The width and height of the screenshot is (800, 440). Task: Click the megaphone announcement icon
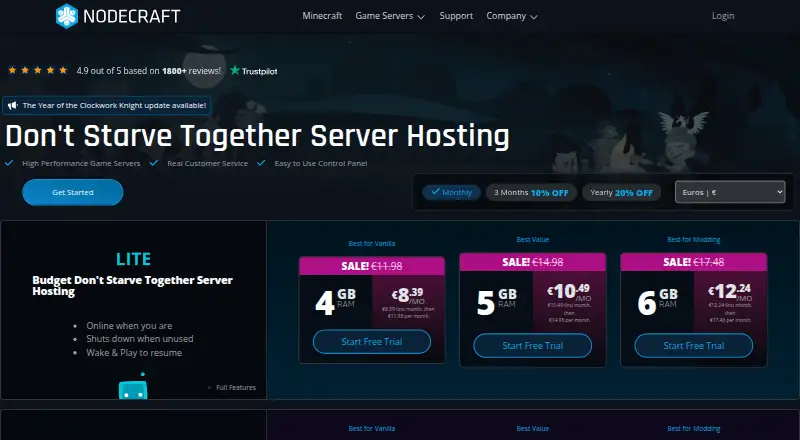click(13, 106)
